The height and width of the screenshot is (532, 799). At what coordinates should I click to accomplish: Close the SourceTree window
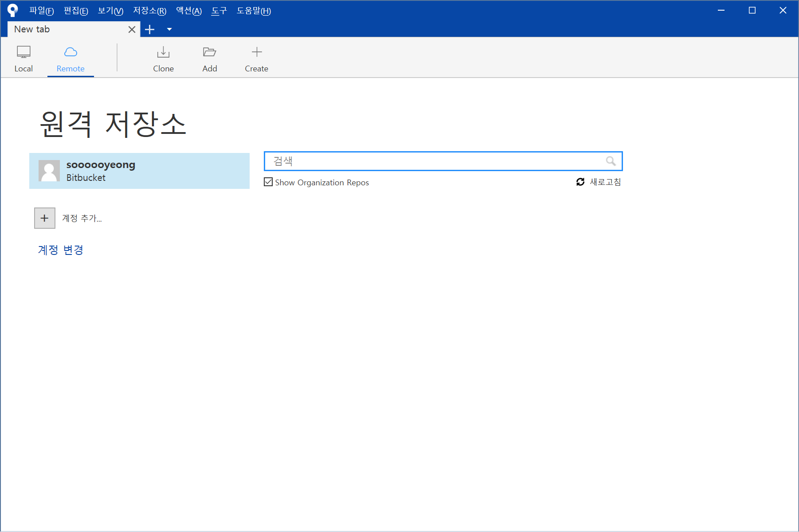point(783,10)
